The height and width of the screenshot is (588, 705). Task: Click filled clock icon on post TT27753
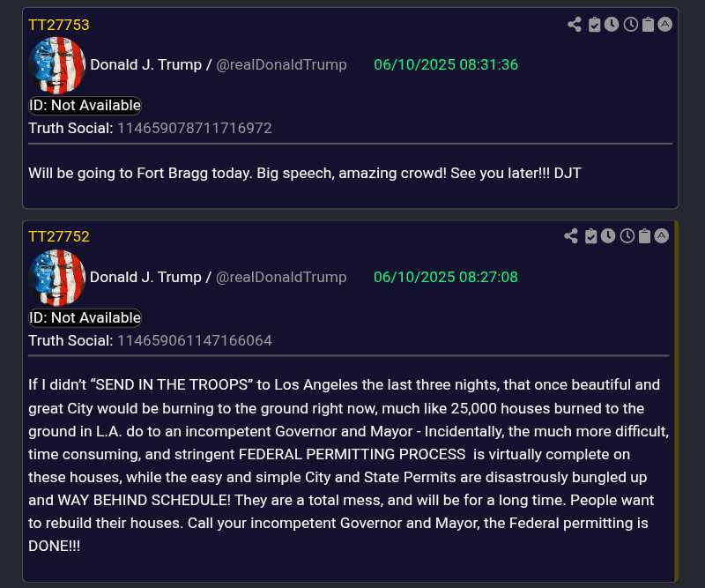(x=611, y=25)
